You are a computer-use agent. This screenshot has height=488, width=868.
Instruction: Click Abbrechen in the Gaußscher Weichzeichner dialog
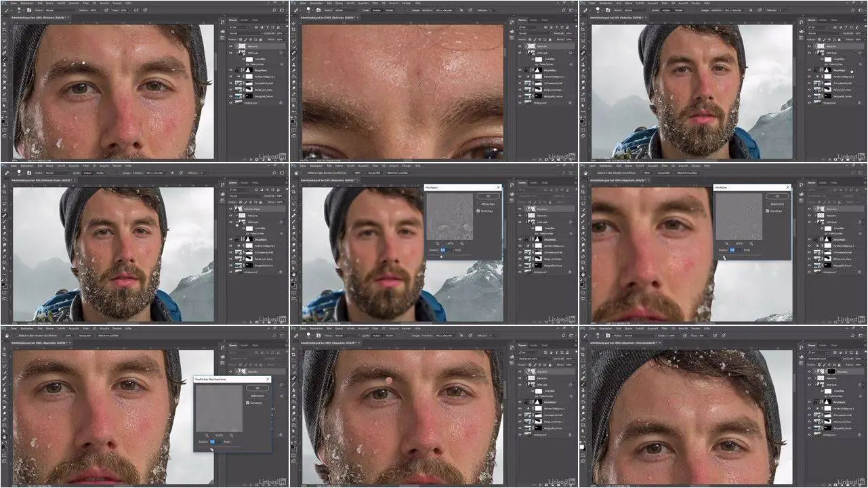click(x=257, y=396)
